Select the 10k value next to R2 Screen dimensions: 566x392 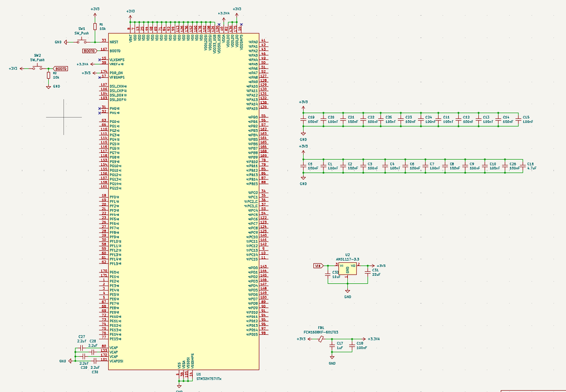tap(56, 77)
